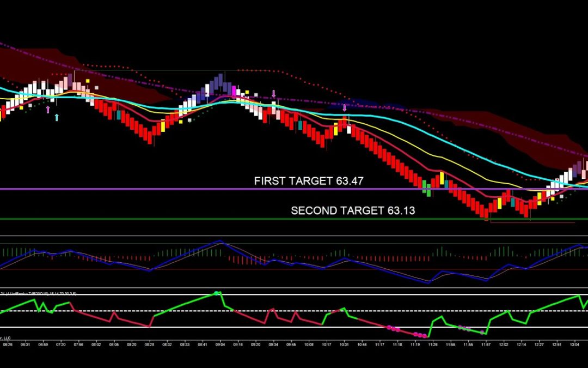
Task: Click the 11:26 time axis label
Action: [x=433, y=345]
